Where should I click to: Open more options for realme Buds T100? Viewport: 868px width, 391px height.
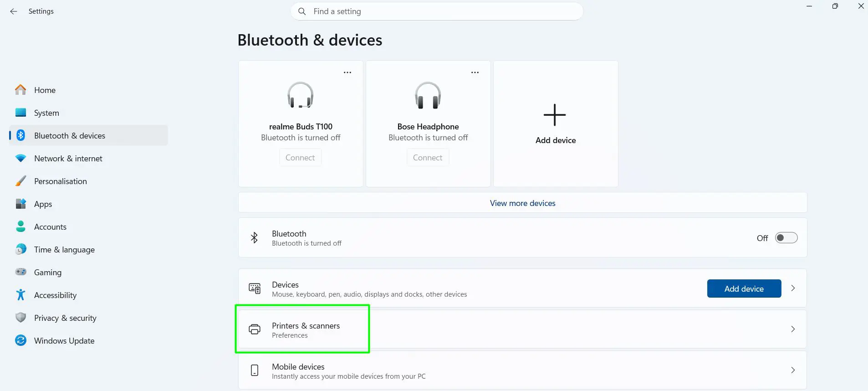pyautogui.click(x=347, y=72)
